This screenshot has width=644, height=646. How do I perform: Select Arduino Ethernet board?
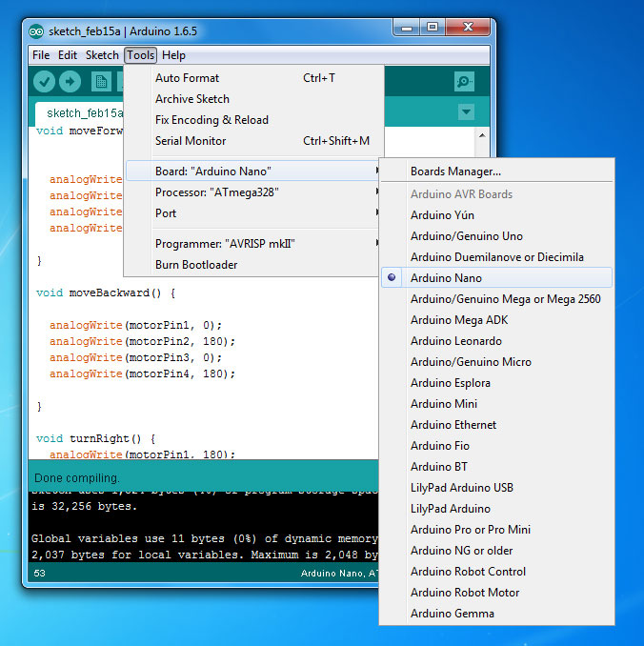click(496, 425)
